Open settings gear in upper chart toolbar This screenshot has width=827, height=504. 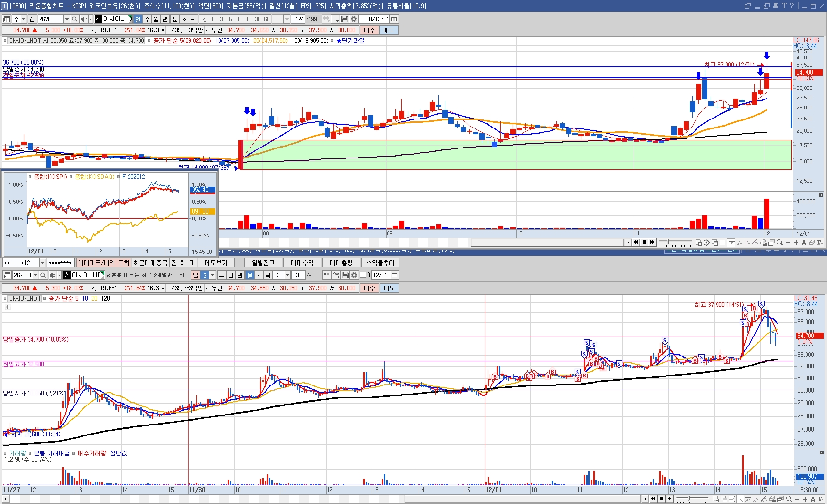point(354,19)
